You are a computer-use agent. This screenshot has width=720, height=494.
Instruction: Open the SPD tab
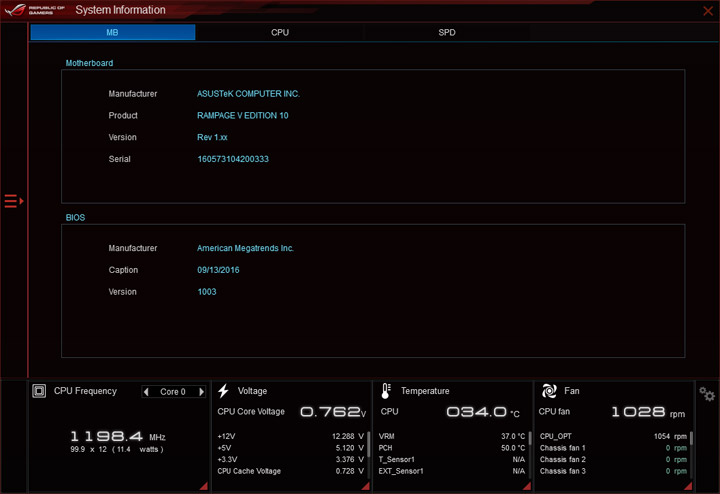pyautogui.click(x=446, y=32)
